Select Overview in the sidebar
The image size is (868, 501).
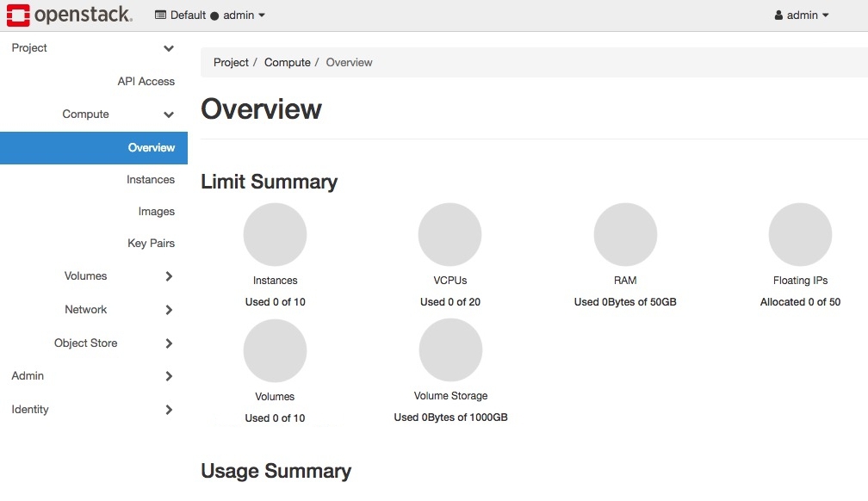point(151,148)
